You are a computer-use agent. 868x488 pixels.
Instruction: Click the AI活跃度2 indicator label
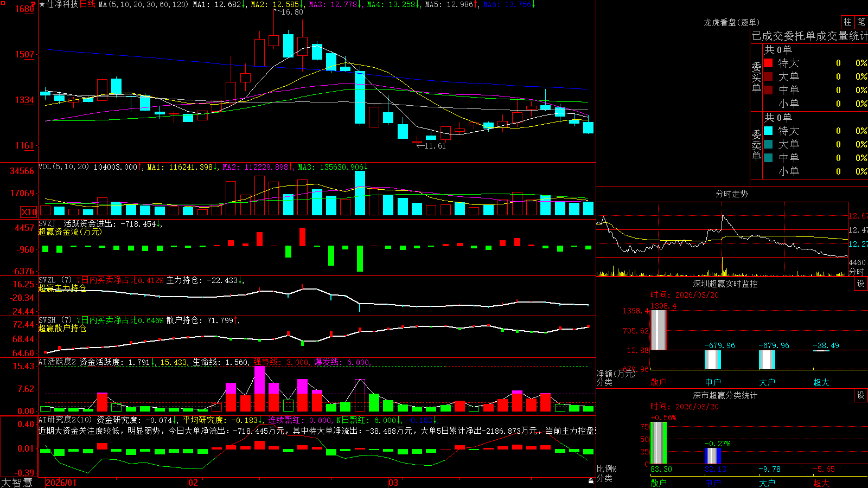click(58, 362)
